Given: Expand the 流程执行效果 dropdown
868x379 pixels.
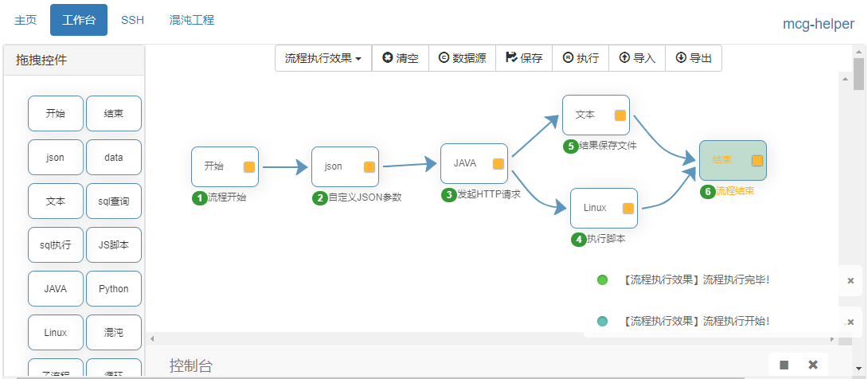Looking at the screenshot, I should (323, 58).
